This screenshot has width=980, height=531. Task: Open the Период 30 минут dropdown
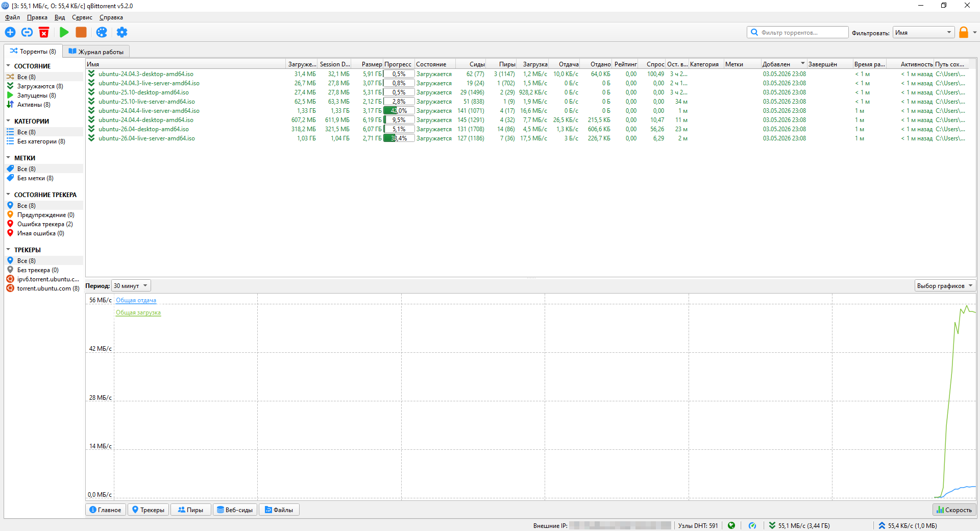tap(131, 286)
